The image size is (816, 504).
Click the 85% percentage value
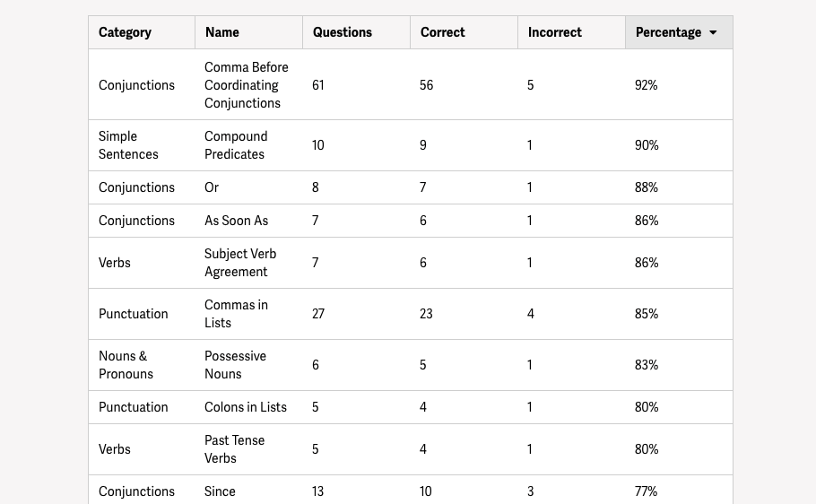click(x=647, y=314)
